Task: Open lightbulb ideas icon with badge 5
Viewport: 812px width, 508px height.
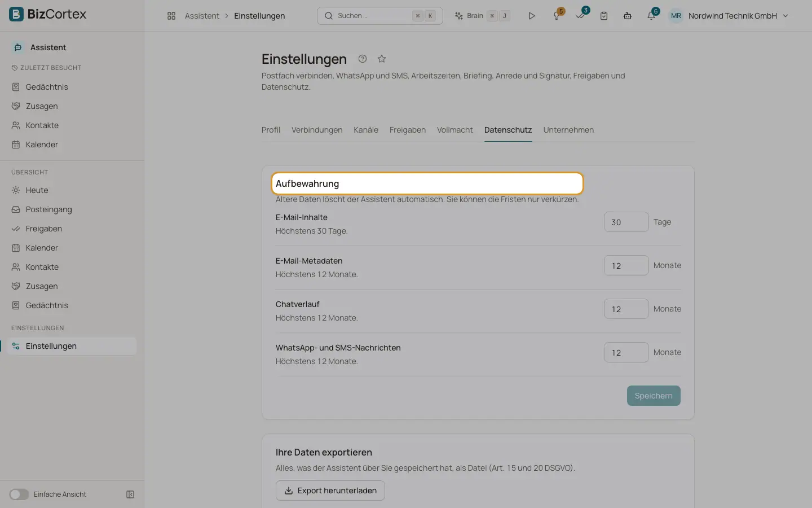Action: [557, 15]
